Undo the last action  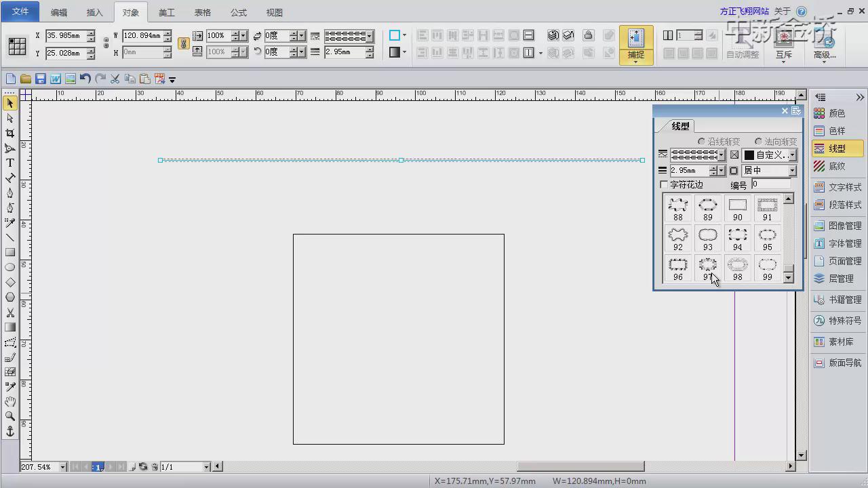click(x=85, y=79)
